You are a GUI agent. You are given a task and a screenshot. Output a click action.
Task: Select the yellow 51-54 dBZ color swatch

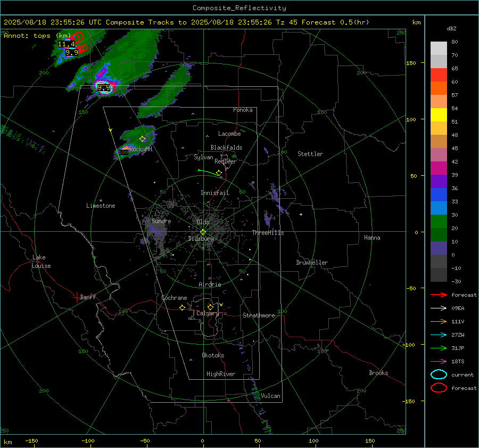(x=439, y=115)
